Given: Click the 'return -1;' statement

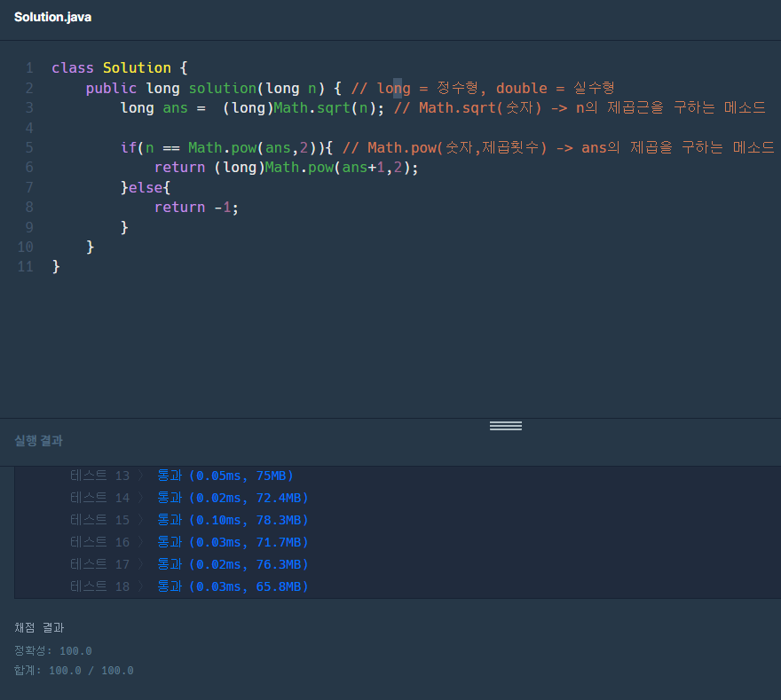Looking at the screenshot, I should tap(196, 207).
